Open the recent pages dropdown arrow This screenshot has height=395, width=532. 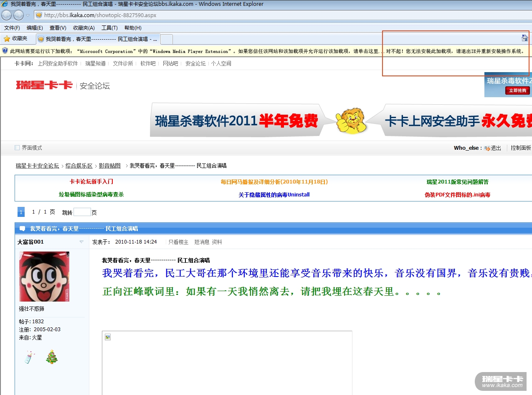[x=28, y=15]
